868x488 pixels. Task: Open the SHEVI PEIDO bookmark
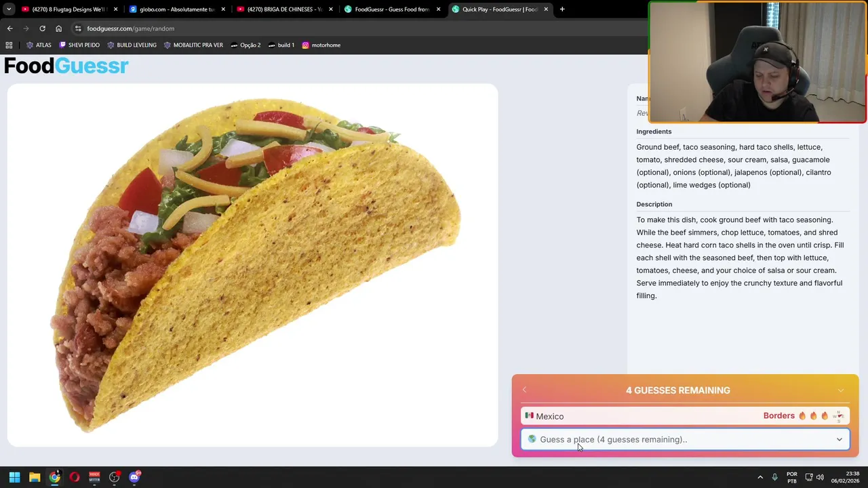tap(79, 45)
